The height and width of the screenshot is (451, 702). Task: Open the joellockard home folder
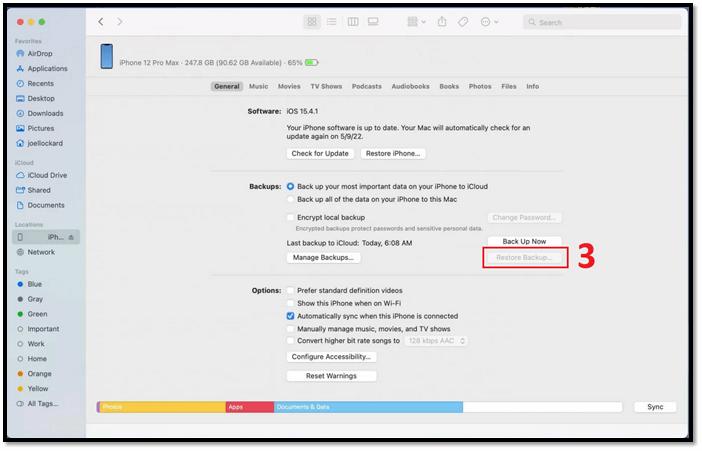coord(45,143)
